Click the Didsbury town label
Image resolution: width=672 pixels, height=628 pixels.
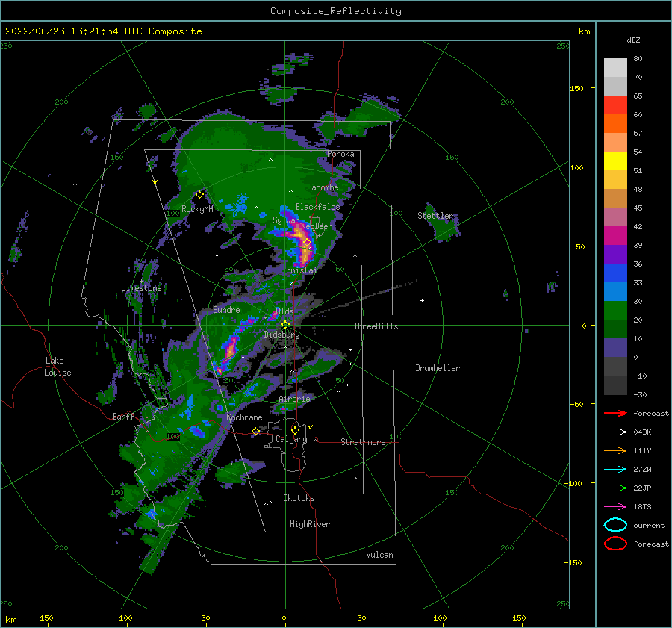click(x=281, y=335)
